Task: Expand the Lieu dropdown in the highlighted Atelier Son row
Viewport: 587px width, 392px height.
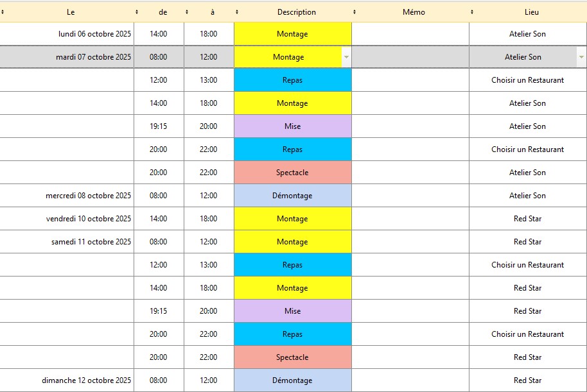Action: [x=581, y=57]
